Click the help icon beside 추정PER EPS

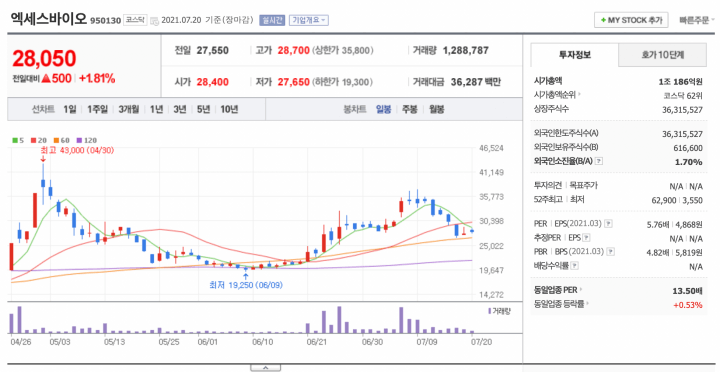[x=586, y=238]
